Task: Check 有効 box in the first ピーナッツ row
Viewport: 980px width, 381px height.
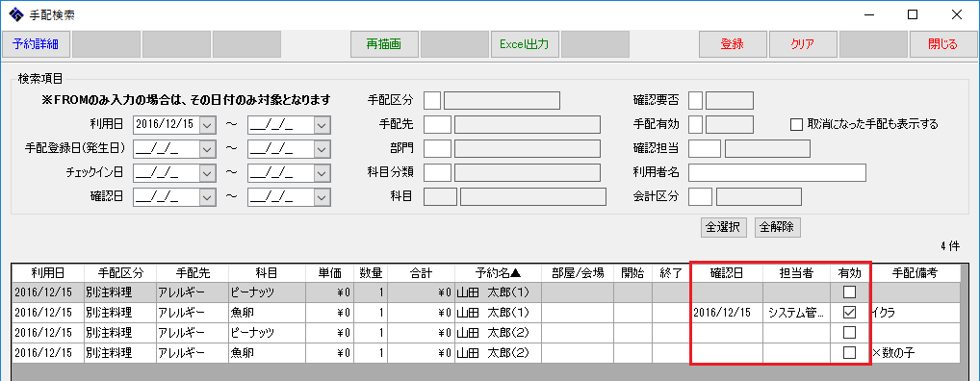Action: pyautogui.click(x=849, y=292)
